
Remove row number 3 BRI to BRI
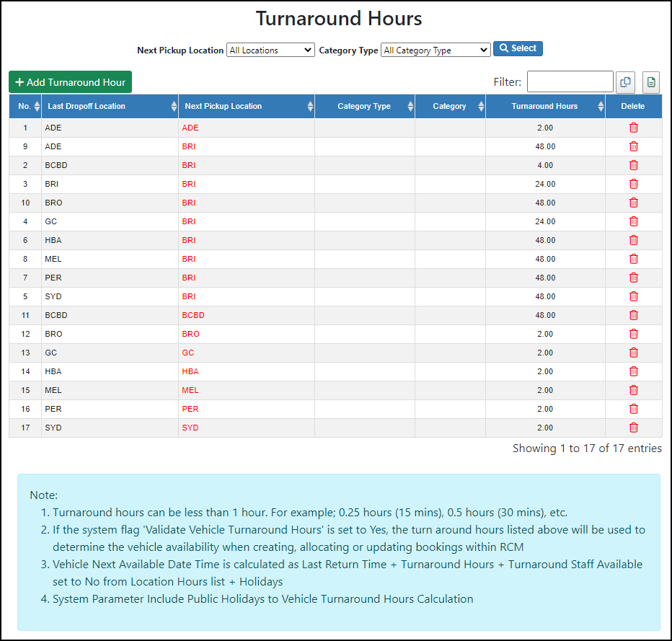pos(633,184)
